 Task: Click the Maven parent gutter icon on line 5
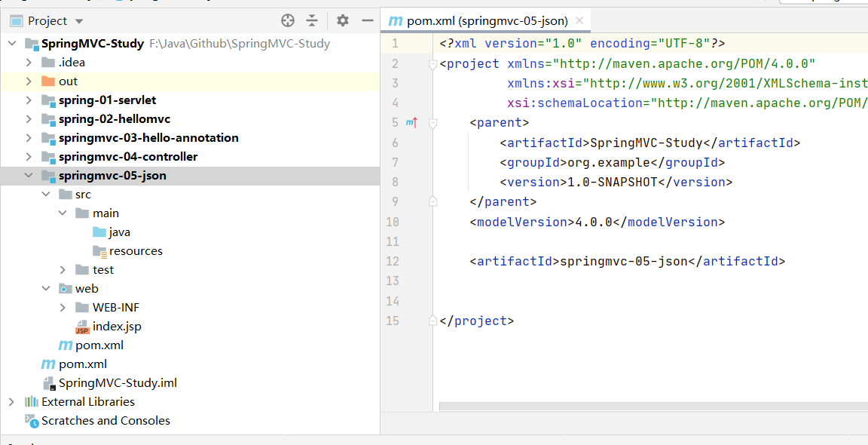click(411, 122)
